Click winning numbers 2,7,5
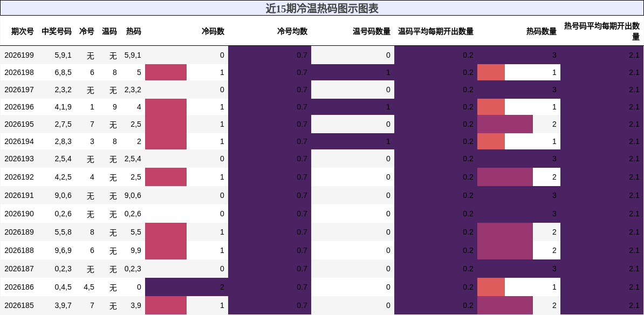644x315 pixels. pyautogui.click(x=63, y=124)
